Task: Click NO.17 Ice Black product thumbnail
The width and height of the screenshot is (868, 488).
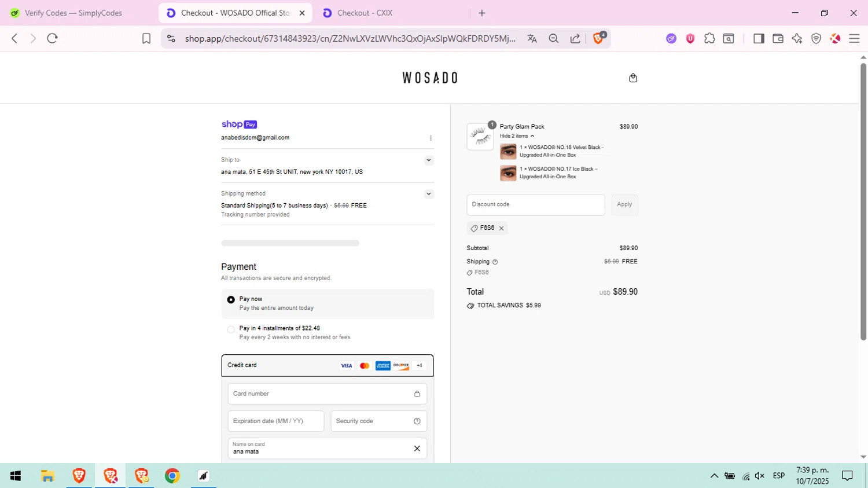Action: click(508, 173)
